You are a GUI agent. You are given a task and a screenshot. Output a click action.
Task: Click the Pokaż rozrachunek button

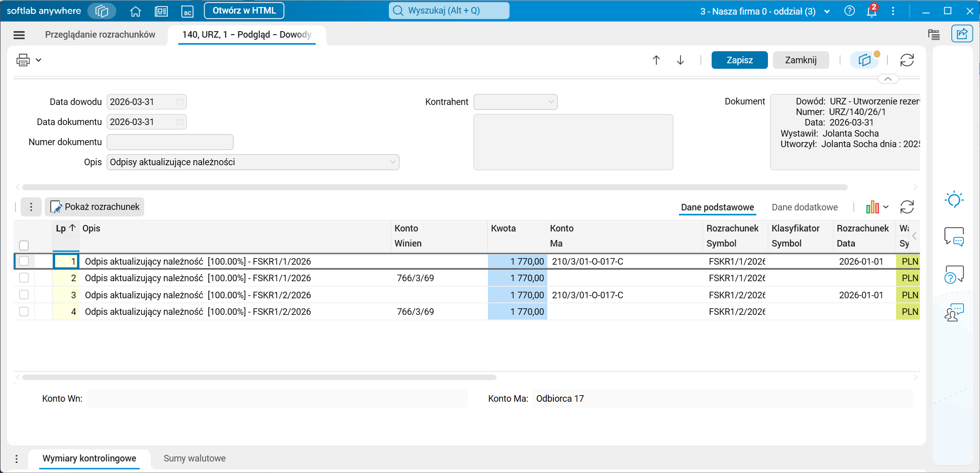click(94, 207)
